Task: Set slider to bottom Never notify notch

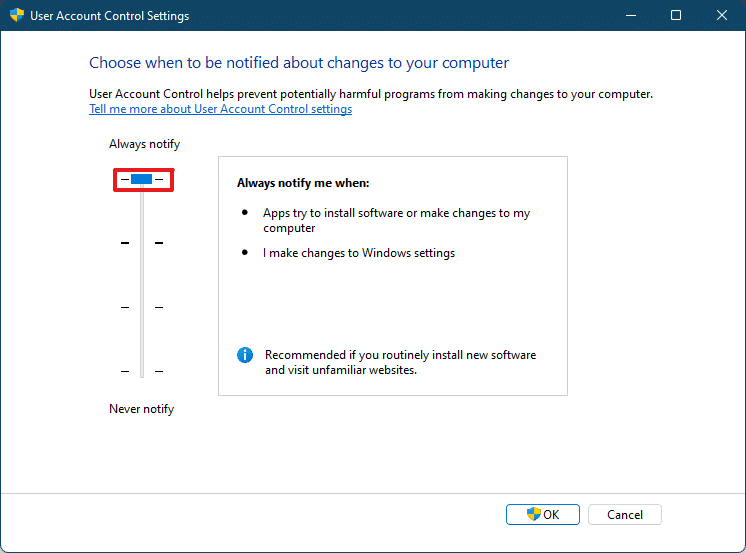Action: coord(142,371)
